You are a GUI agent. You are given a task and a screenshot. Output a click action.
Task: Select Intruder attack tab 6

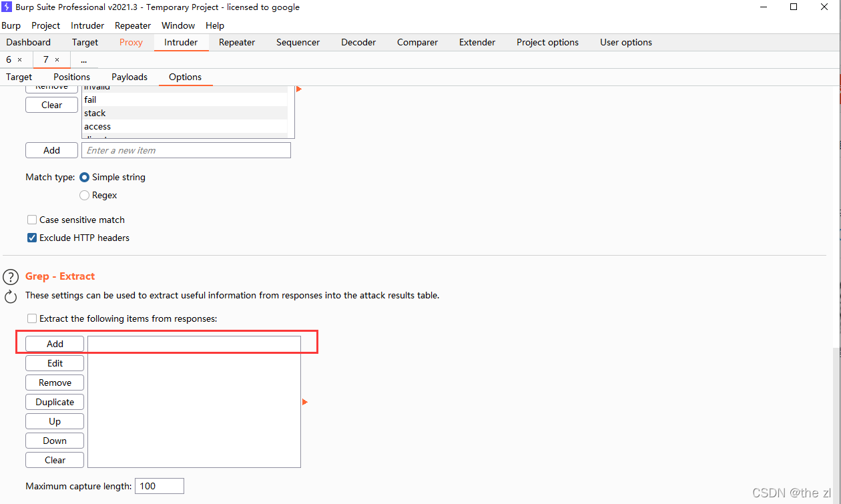pos(9,59)
